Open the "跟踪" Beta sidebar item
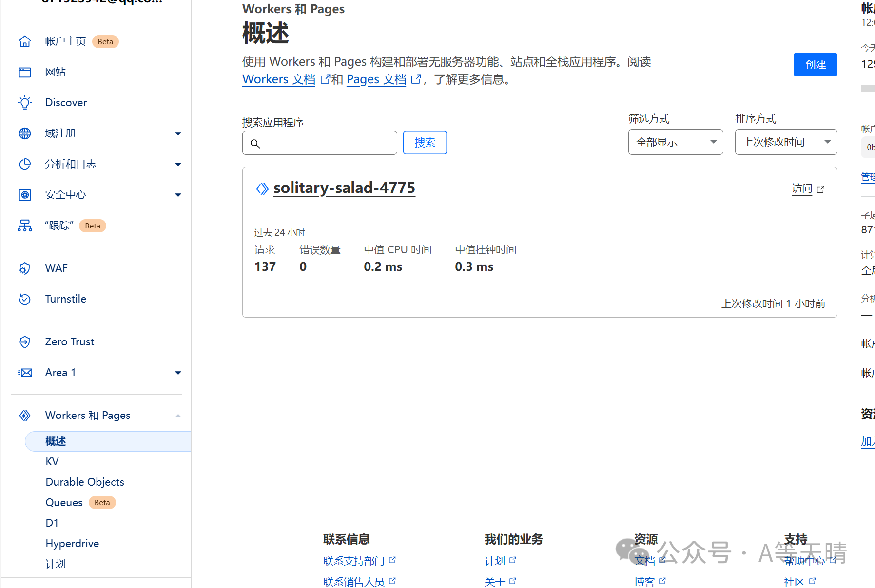Viewport: 875px width, 588px height. click(59, 226)
